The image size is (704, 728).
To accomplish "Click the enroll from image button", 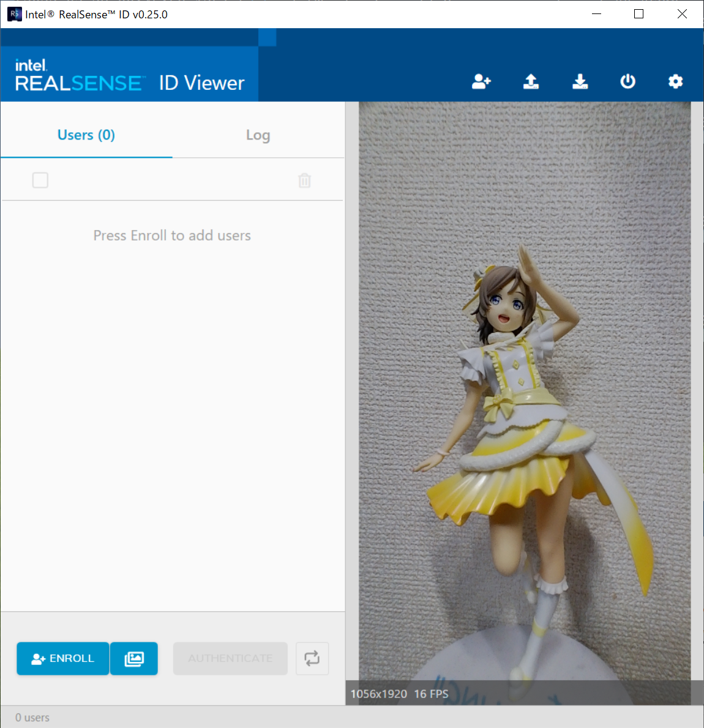I will [134, 658].
